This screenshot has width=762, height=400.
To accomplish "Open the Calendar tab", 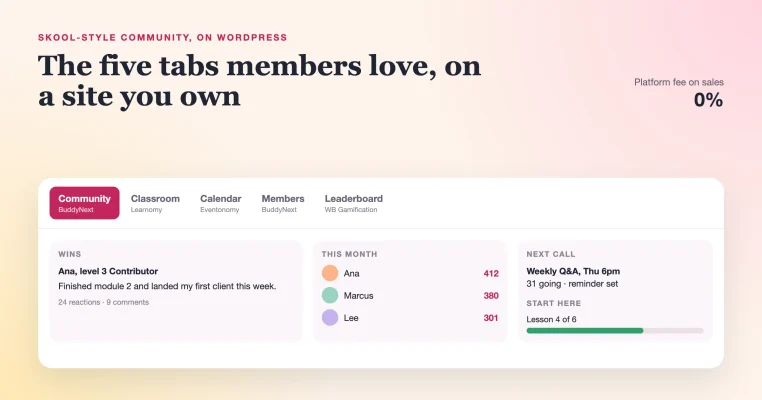I will click(x=221, y=203).
